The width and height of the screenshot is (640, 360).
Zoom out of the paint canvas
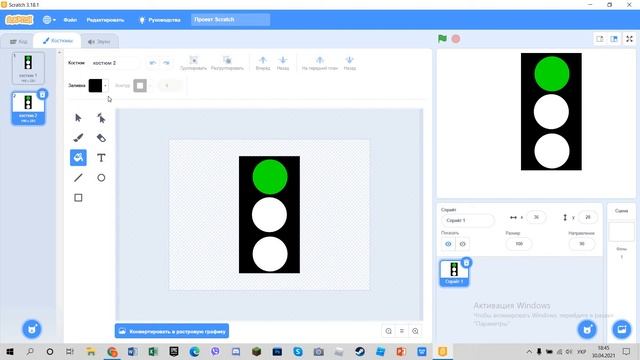click(389, 331)
